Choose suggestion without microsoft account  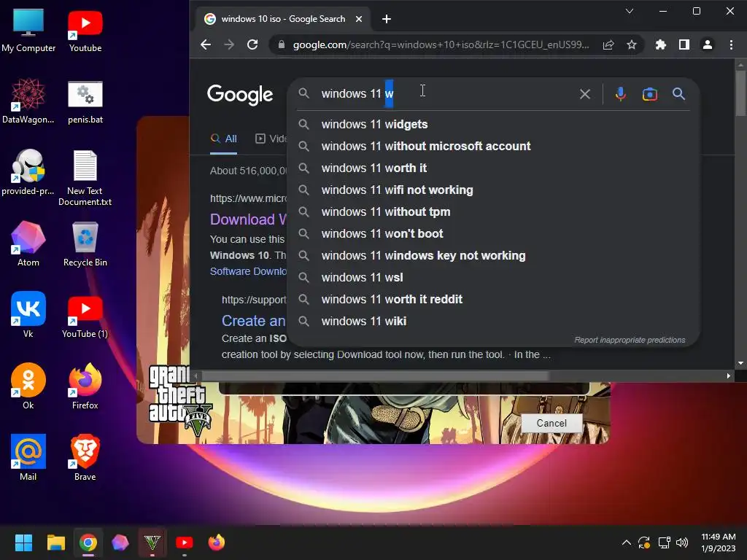point(494,146)
